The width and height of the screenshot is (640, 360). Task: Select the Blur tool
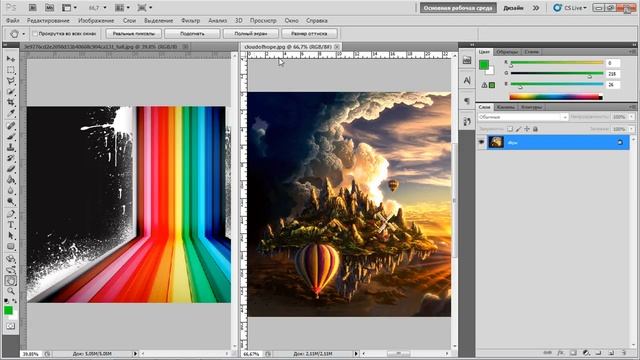(x=11, y=191)
